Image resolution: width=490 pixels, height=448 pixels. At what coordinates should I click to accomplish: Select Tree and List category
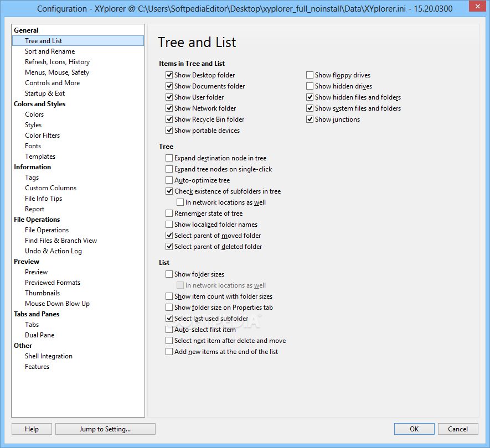click(x=78, y=41)
